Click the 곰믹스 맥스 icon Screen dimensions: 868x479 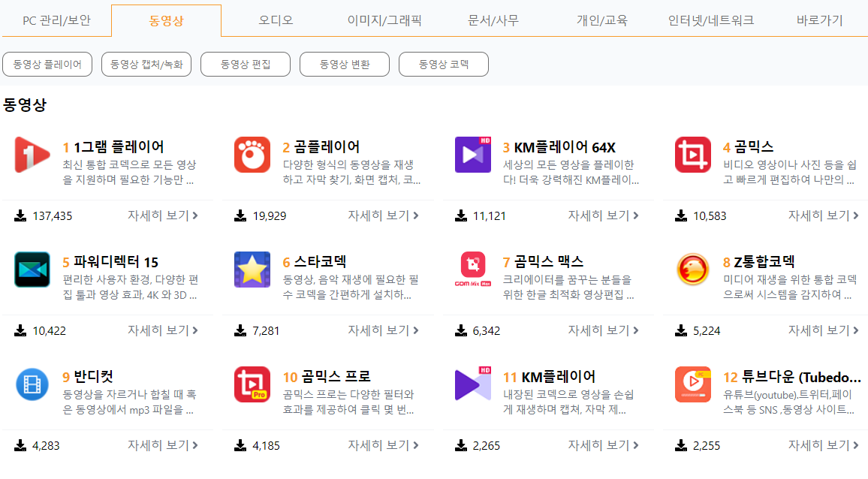click(473, 269)
